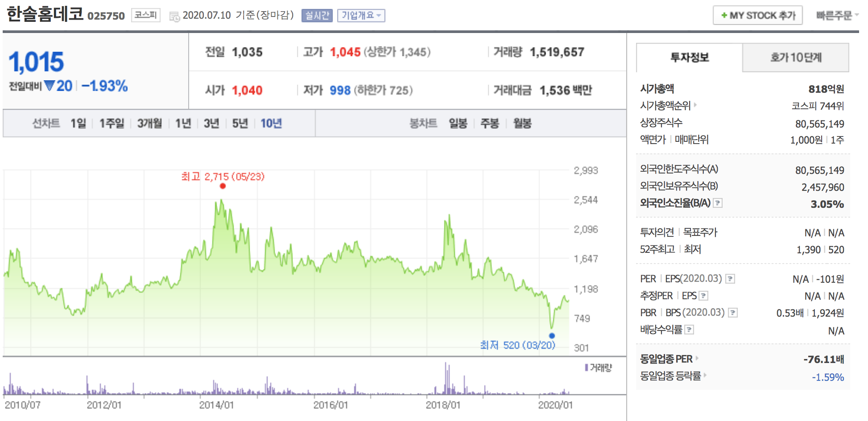The width and height of the screenshot is (868, 421).
Task: Switch to the 투자정보 tab
Action: 690,58
